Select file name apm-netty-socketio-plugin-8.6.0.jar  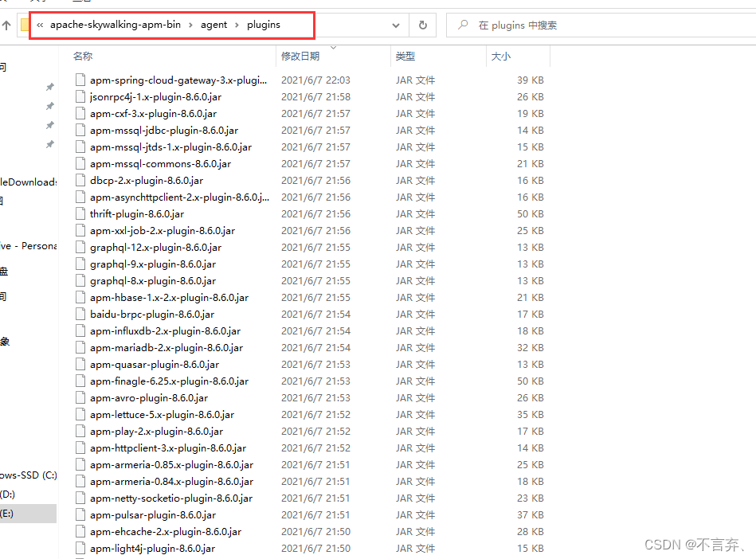coord(171,498)
